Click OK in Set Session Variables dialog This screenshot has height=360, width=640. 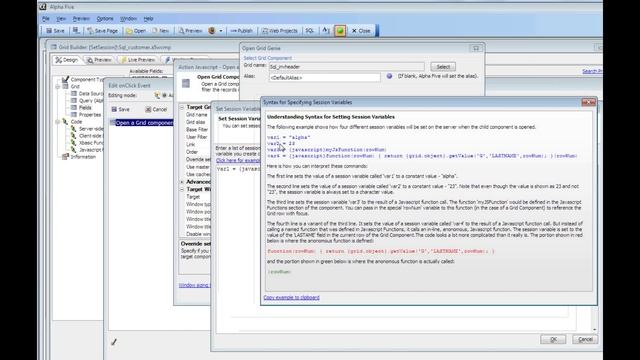tap(553, 340)
